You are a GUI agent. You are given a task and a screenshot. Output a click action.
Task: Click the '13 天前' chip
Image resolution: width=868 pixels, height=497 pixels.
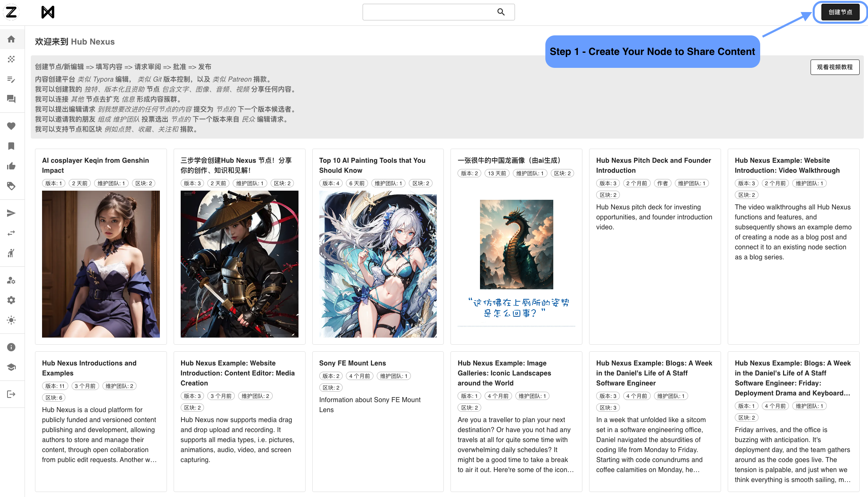[x=497, y=173]
